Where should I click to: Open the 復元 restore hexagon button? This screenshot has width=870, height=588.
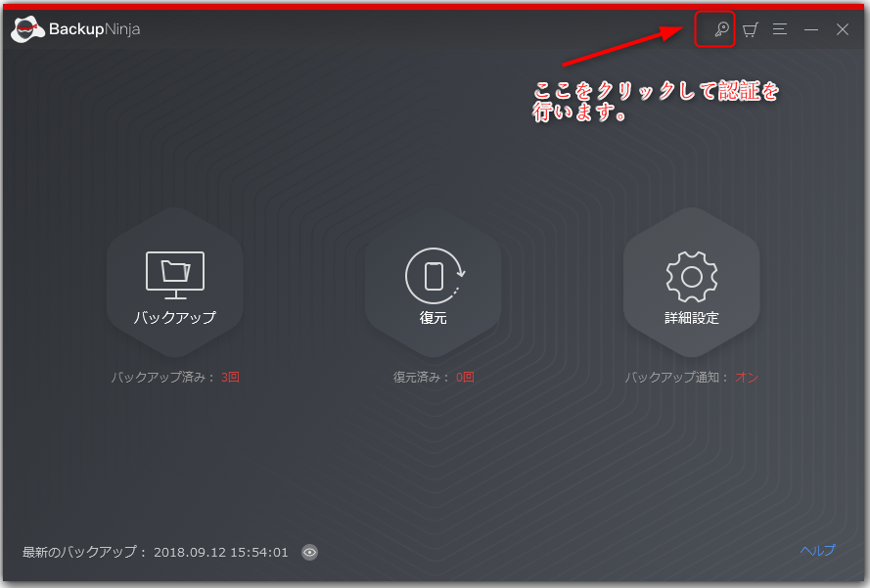pos(434,283)
